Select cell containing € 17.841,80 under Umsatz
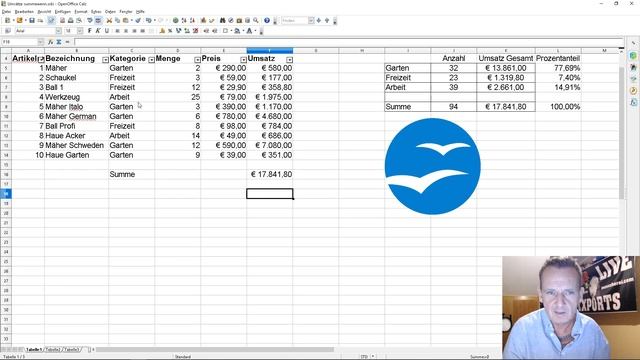Screen dimensions: 640x360 pyautogui.click(x=269, y=174)
